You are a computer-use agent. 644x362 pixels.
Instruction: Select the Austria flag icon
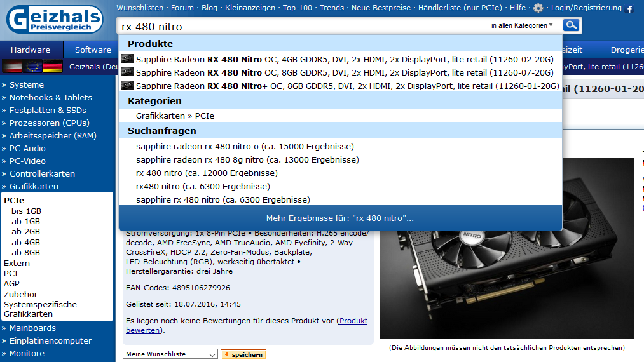click(12, 67)
